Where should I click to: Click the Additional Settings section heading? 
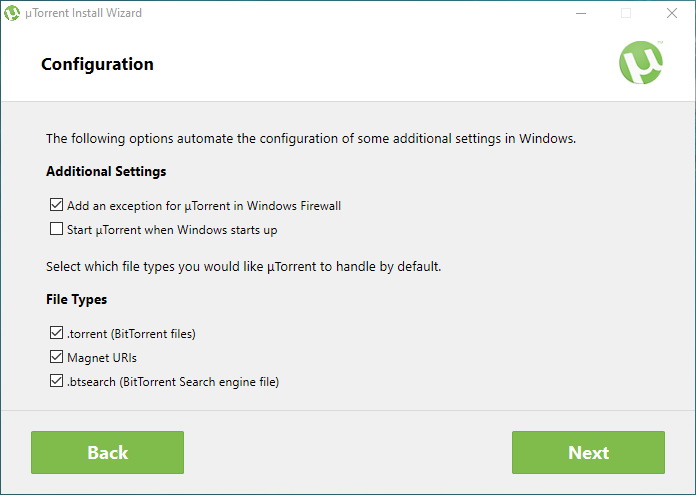pyautogui.click(x=106, y=171)
